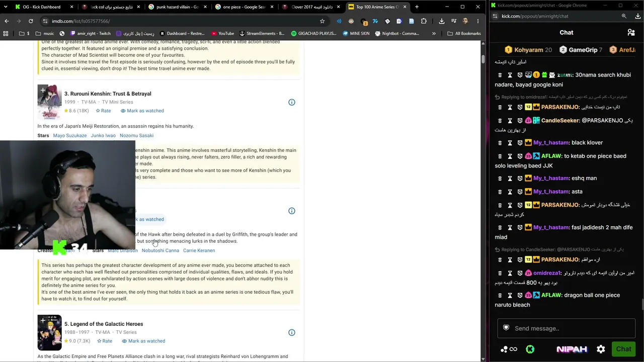The width and height of the screenshot is (644, 362).
Task: Select the Top 100 Anime Series tab
Action: 378,7
